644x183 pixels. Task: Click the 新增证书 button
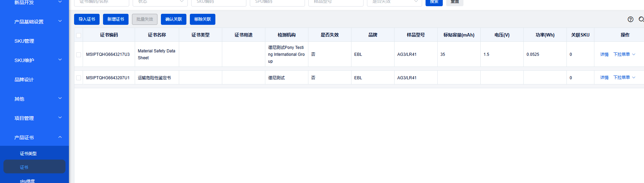click(x=116, y=19)
